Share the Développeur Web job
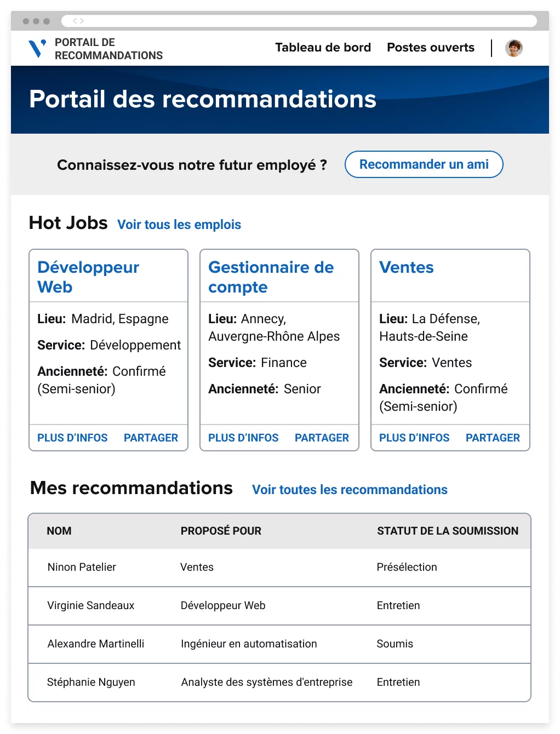Viewport: 560px width, 734px height. (151, 438)
